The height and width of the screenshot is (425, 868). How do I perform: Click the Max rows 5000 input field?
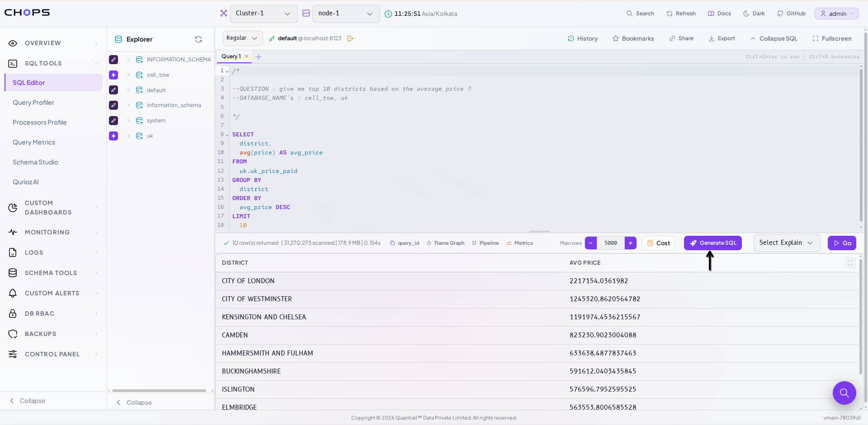click(x=611, y=243)
